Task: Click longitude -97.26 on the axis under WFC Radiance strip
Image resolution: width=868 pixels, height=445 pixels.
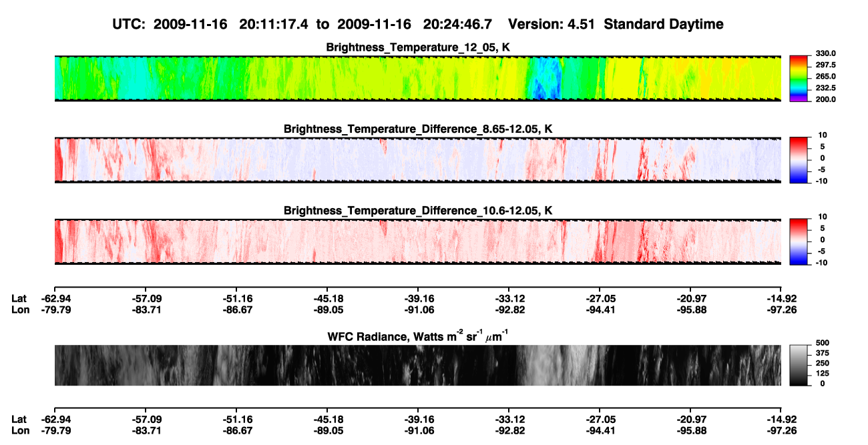Action: (x=782, y=430)
